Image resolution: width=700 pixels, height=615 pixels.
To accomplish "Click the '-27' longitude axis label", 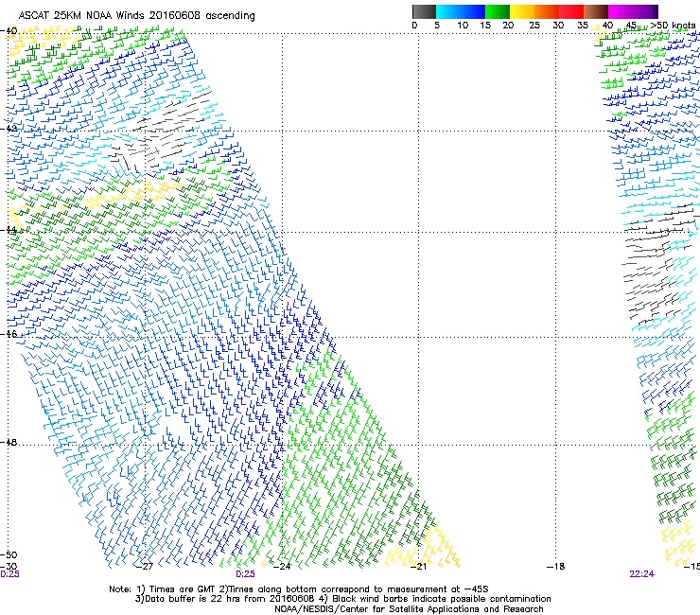I will (144, 567).
